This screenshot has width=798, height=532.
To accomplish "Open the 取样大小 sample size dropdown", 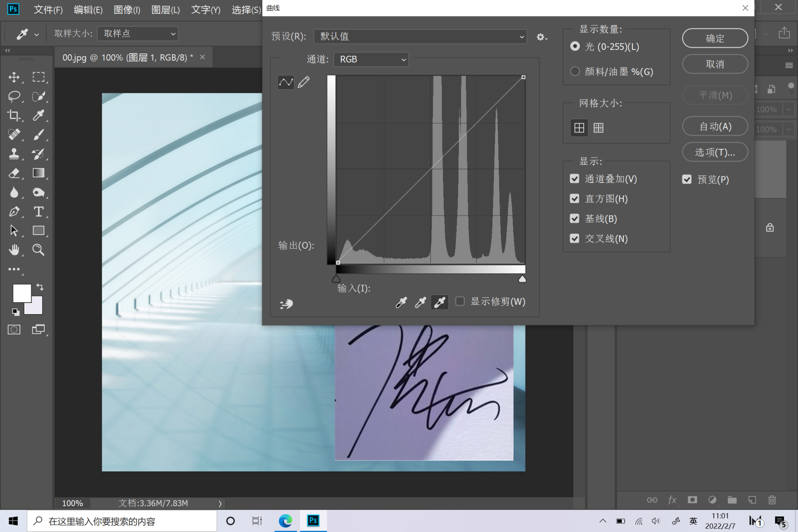I will click(x=138, y=34).
